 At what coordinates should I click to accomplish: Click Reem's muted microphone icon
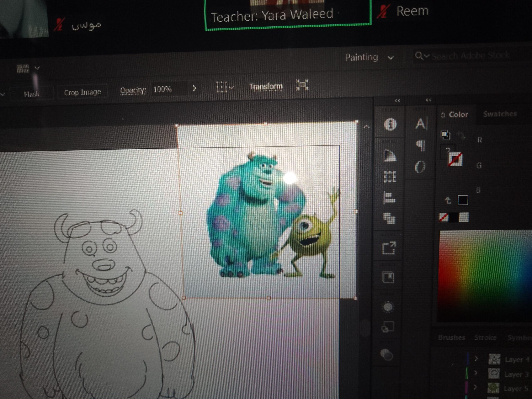[382, 12]
